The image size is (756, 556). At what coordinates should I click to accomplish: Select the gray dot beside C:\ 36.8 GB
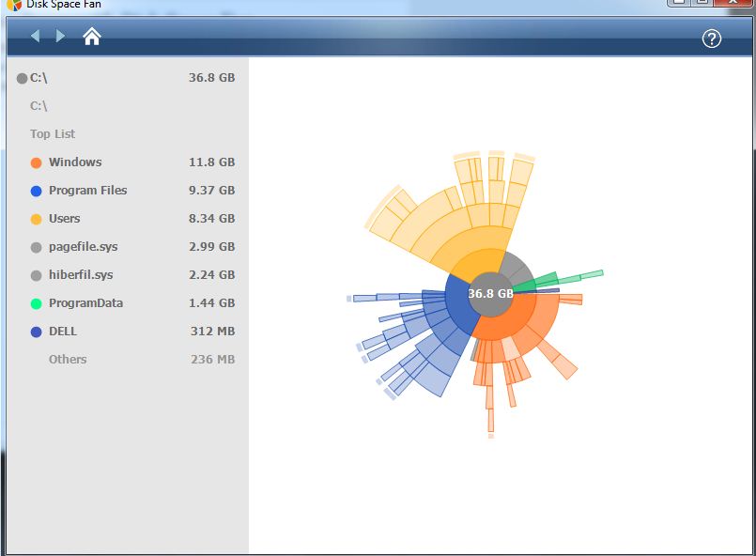point(22,78)
